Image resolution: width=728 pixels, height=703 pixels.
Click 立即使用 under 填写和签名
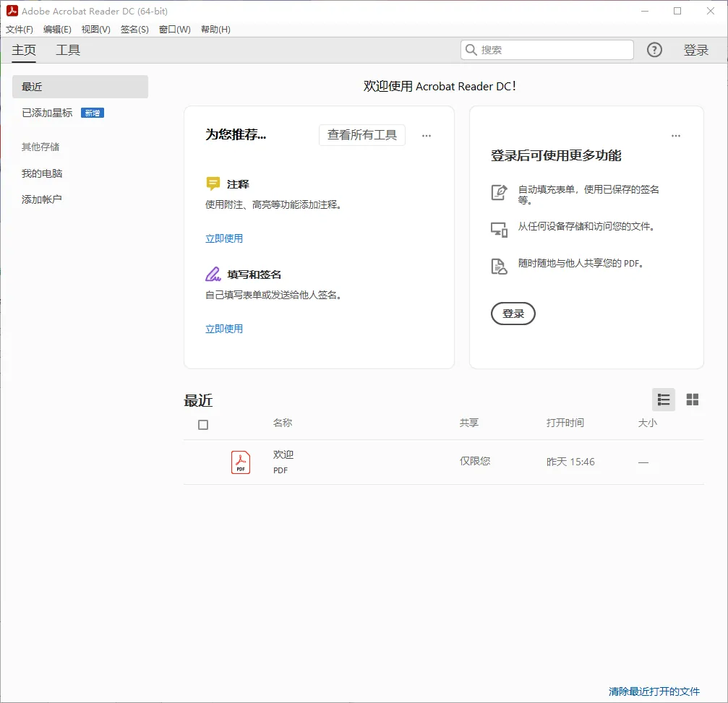pos(224,329)
